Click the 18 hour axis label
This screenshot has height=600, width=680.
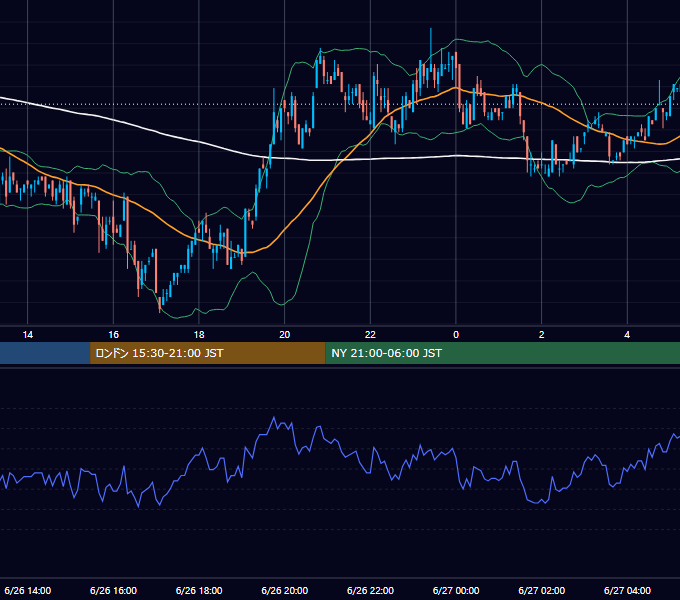[199, 335]
